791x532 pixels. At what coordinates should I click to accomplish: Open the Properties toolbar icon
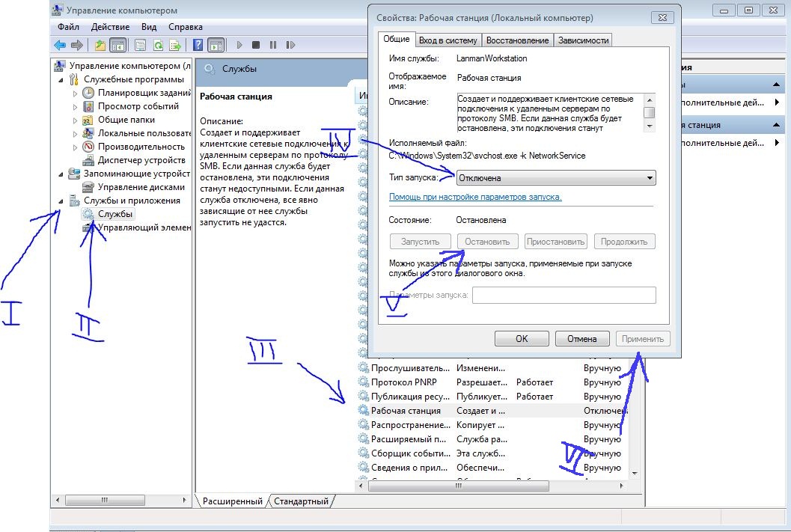click(140, 46)
